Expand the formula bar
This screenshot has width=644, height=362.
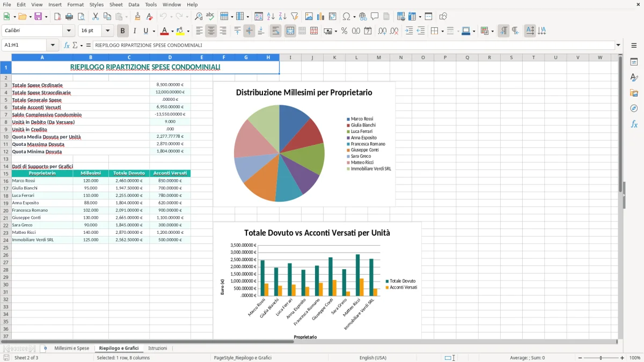point(619,45)
